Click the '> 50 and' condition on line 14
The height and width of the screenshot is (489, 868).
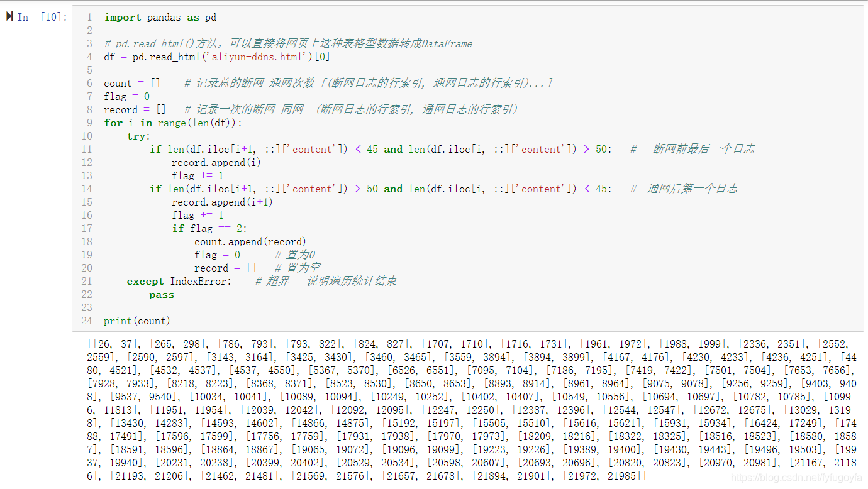click(379, 189)
